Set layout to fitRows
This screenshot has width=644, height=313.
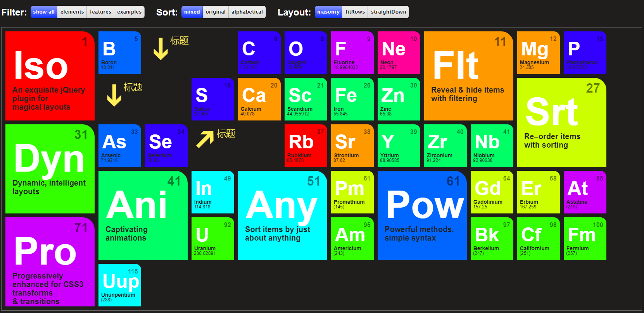click(355, 12)
